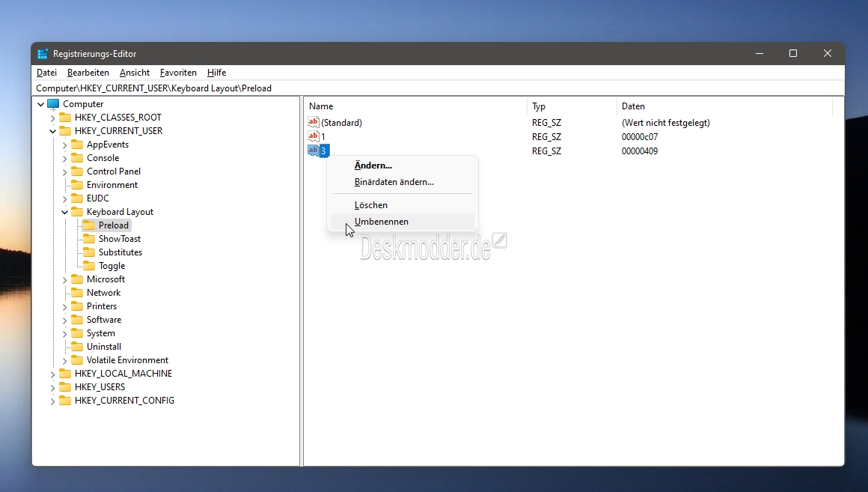Click the Printers folder icon
The width and height of the screenshot is (868, 492).
click(x=77, y=306)
